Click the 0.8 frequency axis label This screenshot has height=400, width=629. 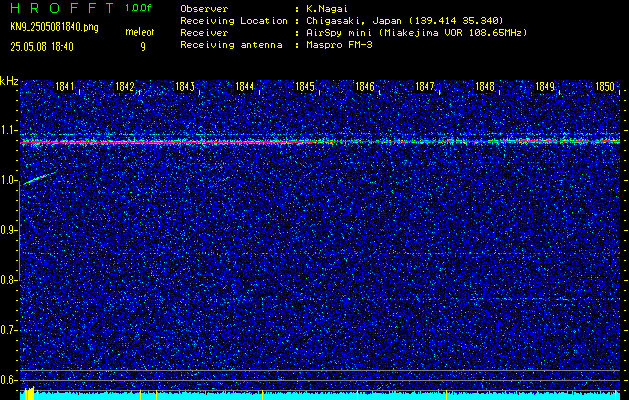tap(9, 280)
